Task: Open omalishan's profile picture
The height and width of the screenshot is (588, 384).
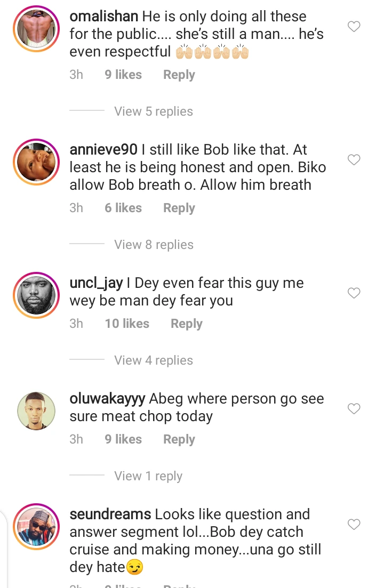Action: click(x=36, y=30)
